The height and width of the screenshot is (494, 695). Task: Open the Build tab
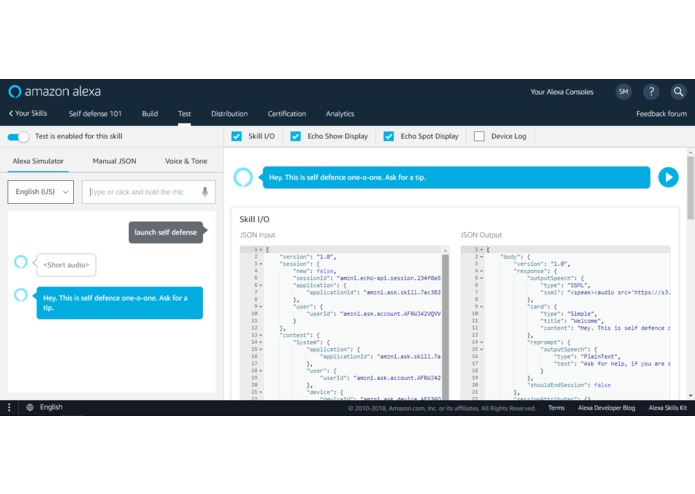click(x=150, y=114)
